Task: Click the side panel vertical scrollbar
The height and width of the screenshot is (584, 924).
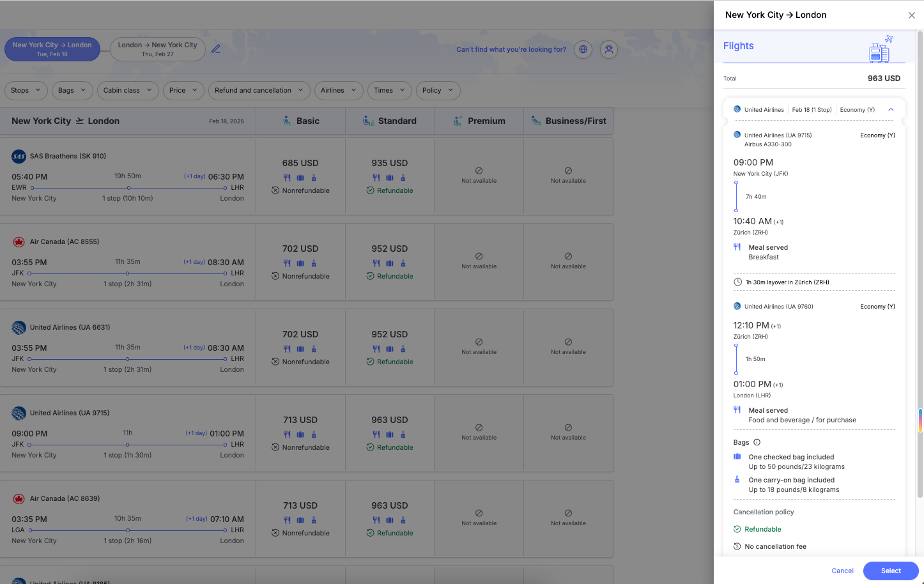Action: coord(920,263)
